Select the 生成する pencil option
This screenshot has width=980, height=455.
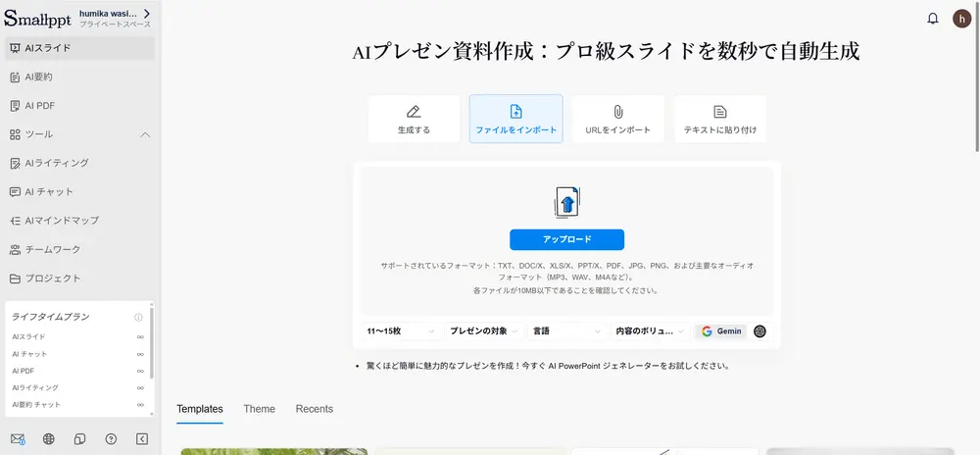click(414, 119)
